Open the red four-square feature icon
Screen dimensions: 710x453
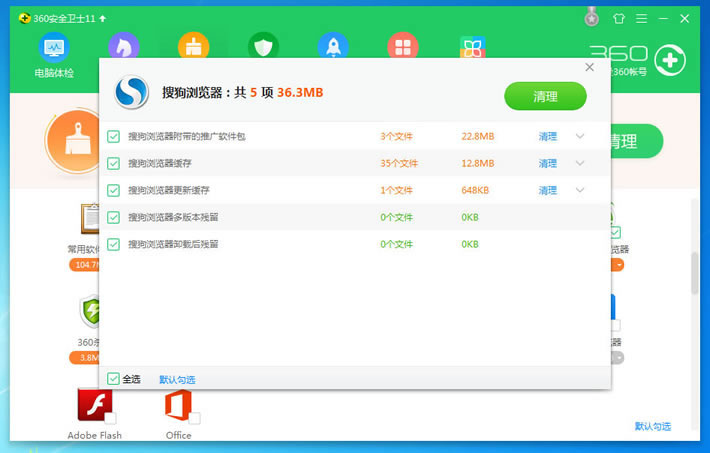[403, 45]
